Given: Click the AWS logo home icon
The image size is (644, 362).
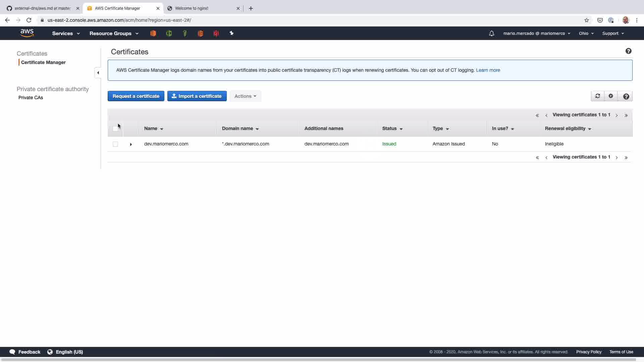Looking at the screenshot, I should coord(27,33).
